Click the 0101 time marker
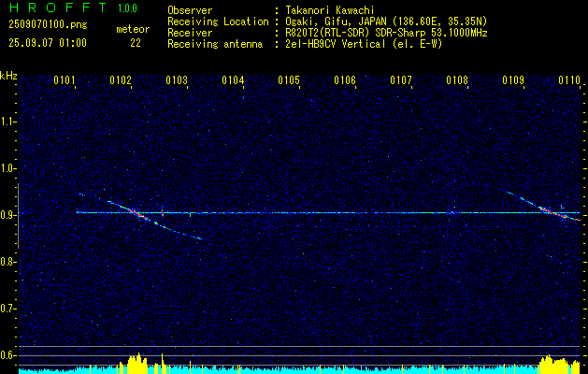This screenshot has width=588, height=374. (x=65, y=79)
